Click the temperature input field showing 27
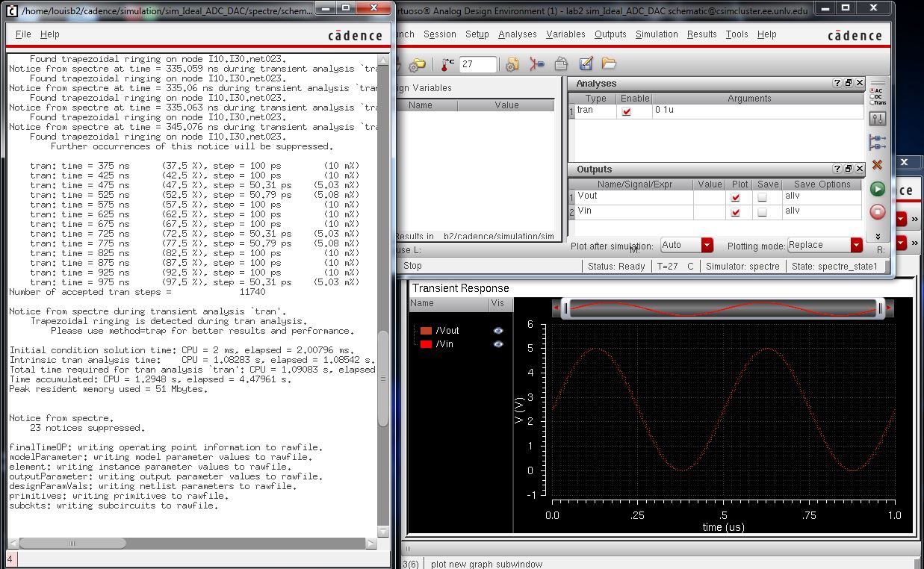The height and width of the screenshot is (569, 924). (x=477, y=64)
